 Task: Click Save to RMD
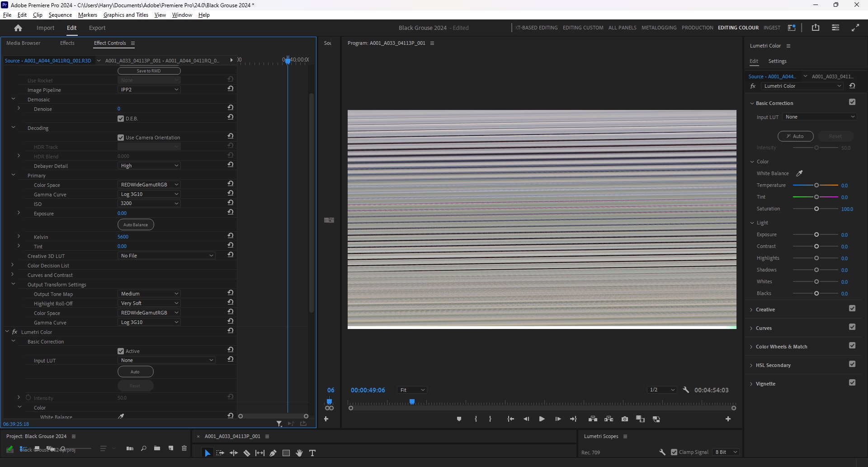click(x=149, y=71)
